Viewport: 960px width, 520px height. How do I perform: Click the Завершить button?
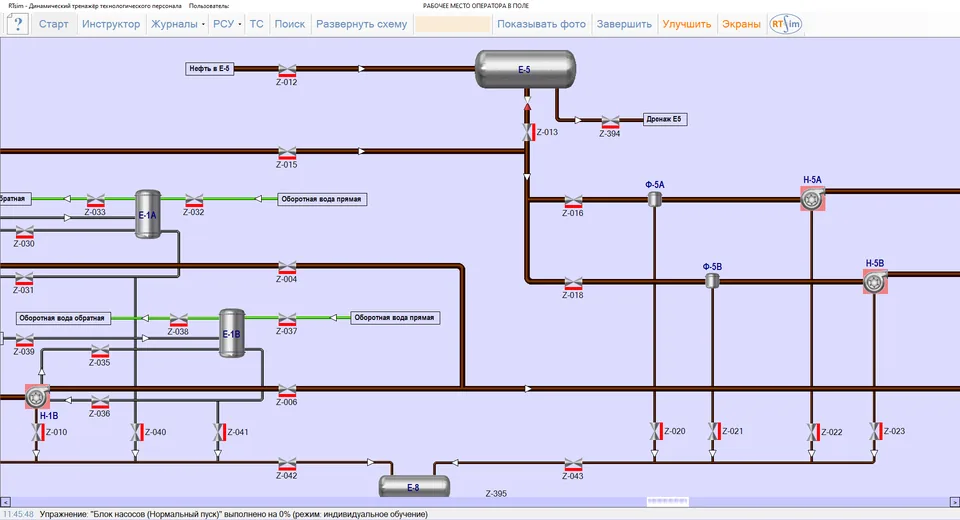[x=624, y=24]
